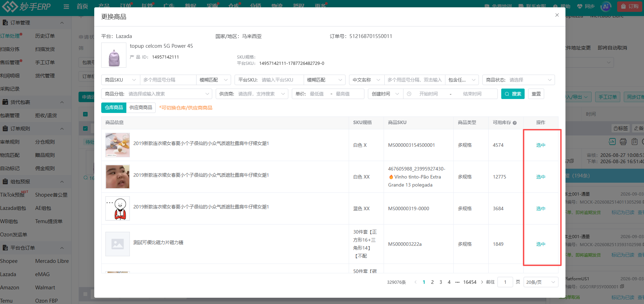Click the 平台仓订单 sidebar section icon

click(5, 248)
